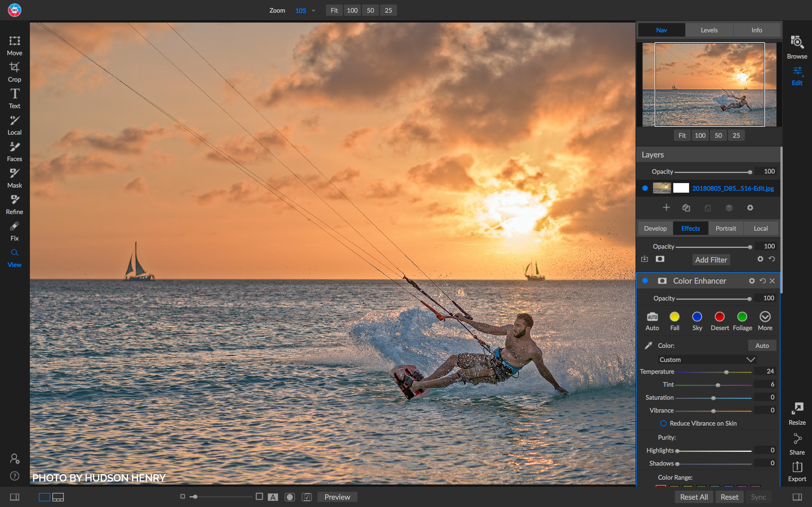Click the Reset All button
This screenshot has width=812, height=507.
click(694, 497)
